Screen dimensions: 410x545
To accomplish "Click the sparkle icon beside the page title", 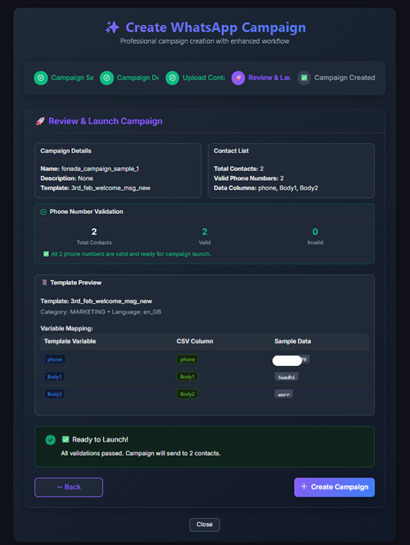I will coord(112,27).
